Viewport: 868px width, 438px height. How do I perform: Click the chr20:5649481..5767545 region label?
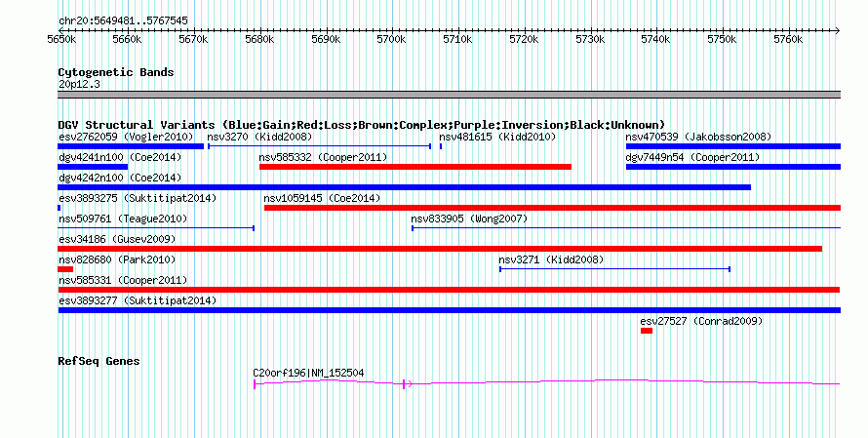pos(123,21)
